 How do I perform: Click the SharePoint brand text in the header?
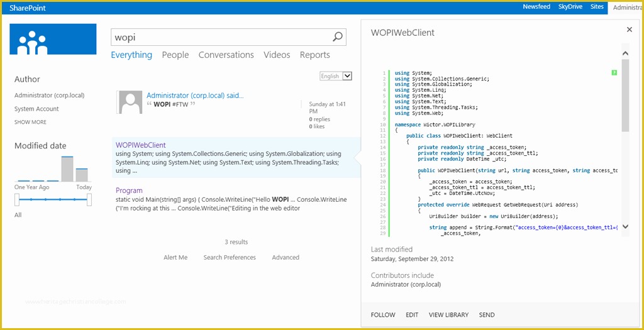pos(28,8)
